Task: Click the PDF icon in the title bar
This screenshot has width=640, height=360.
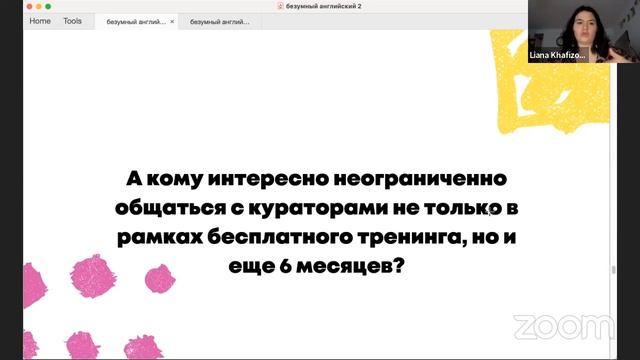Action: tap(280, 6)
